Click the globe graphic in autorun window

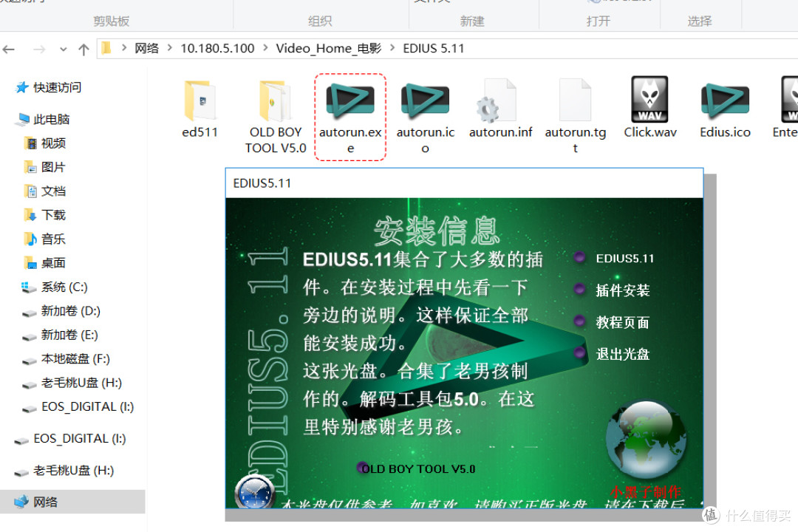pyautogui.click(x=647, y=440)
